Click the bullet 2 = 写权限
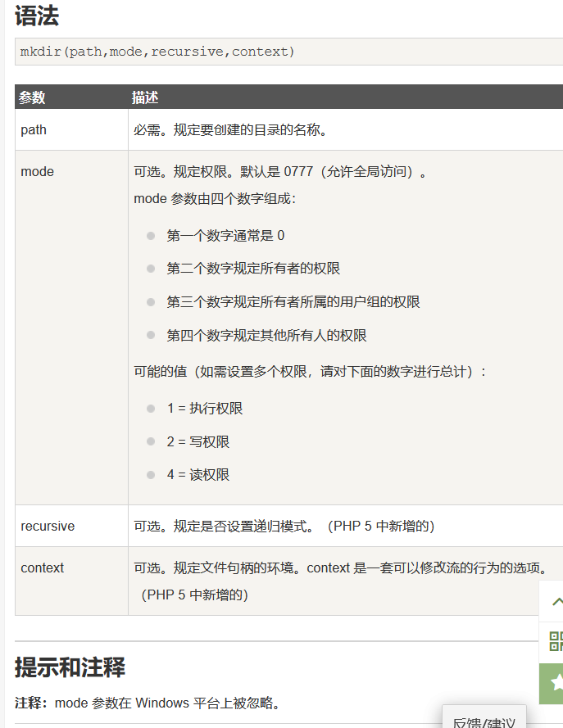 [x=198, y=441]
